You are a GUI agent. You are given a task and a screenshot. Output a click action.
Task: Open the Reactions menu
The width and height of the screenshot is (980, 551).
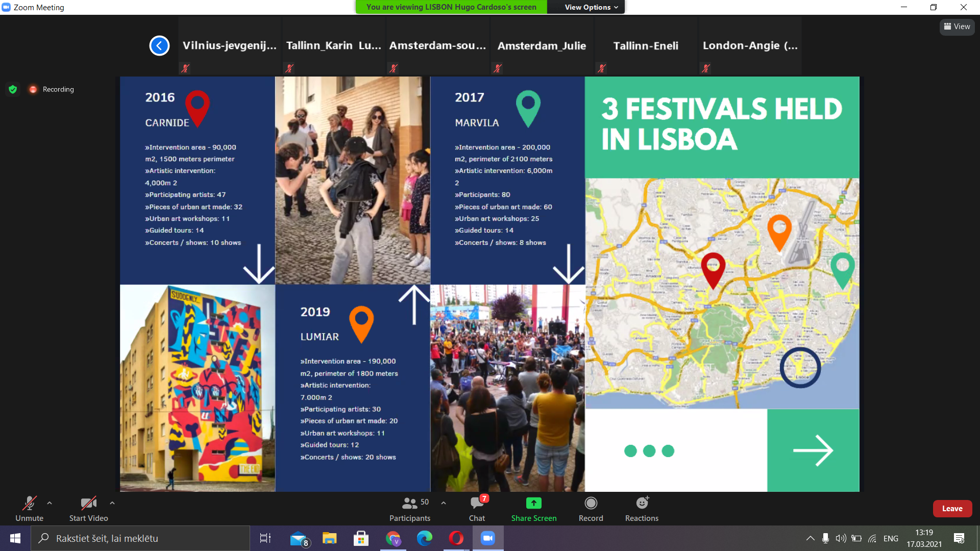642,509
